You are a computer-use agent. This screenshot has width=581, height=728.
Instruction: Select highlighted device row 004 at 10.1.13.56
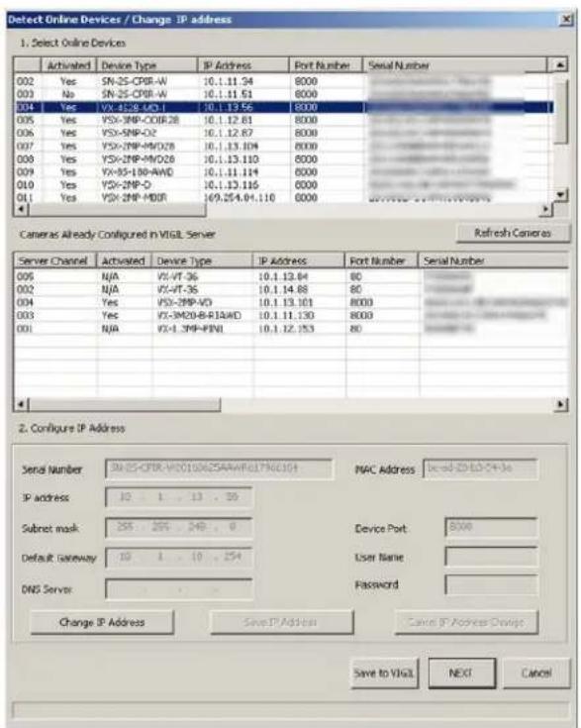click(x=283, y=107)
